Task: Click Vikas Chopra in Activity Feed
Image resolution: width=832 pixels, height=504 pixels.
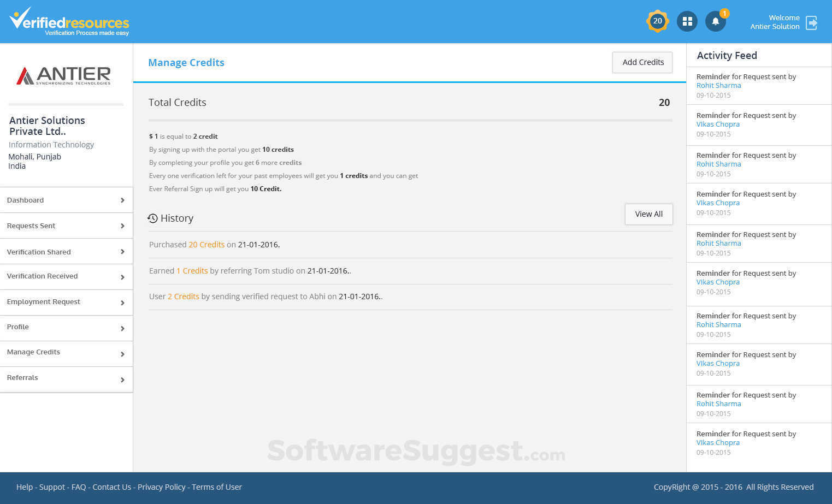Action: pos(717,124)
